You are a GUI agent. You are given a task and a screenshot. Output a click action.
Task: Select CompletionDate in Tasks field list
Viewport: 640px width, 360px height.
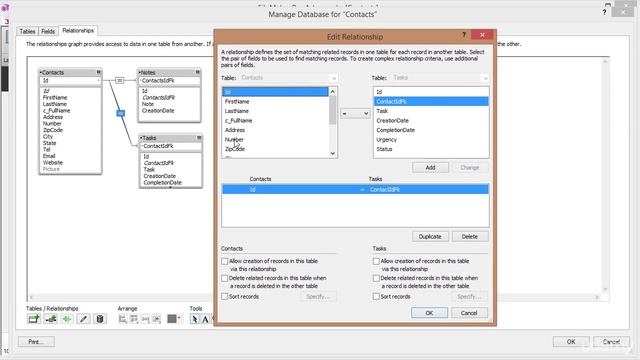point(431,130)
